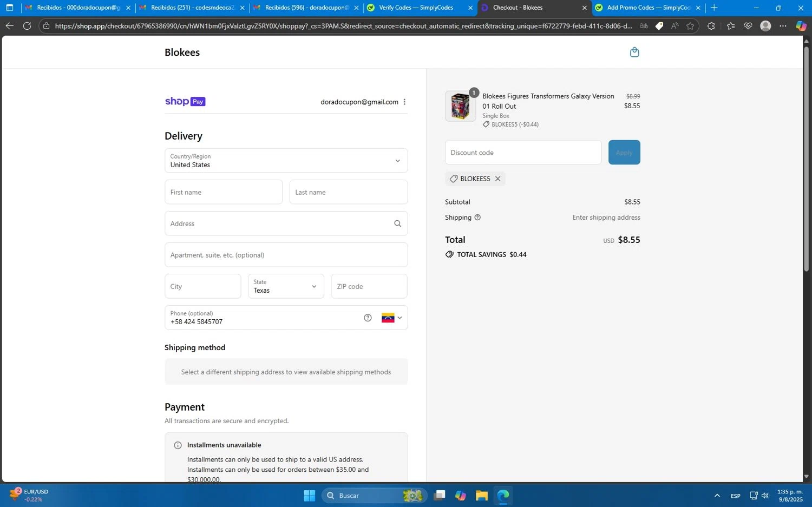
Task: Click the Blokees Figures product thumbnail
Action: click(x=460, y=106)
